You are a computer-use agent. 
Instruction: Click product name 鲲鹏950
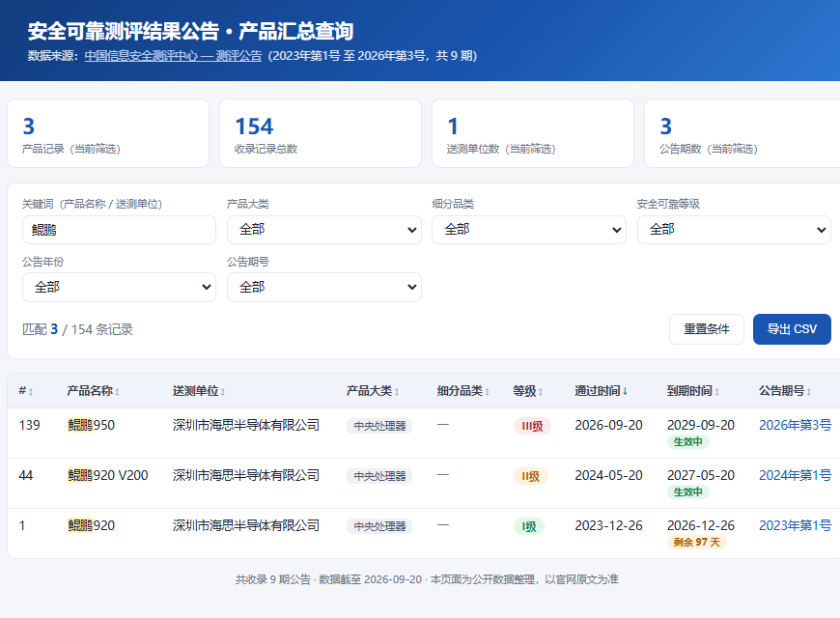91,425
